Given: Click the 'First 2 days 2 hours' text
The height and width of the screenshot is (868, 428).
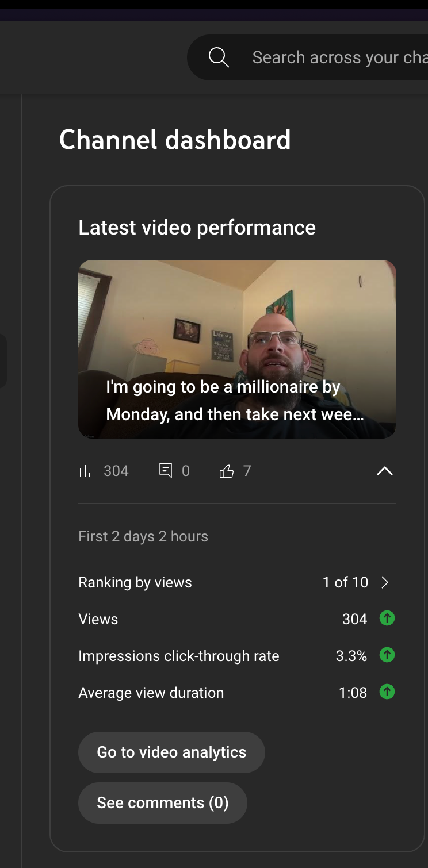Looking at the screenshot, I should point(143,536).
